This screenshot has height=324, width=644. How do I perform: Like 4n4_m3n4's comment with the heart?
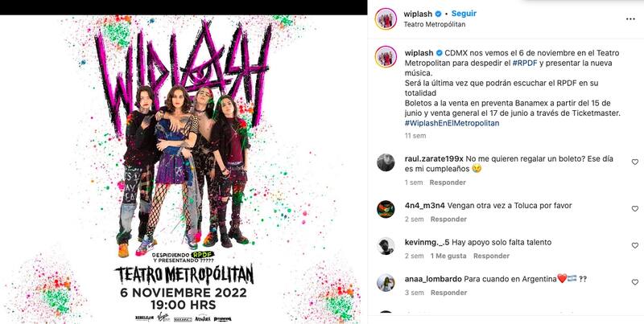(634, 209)
